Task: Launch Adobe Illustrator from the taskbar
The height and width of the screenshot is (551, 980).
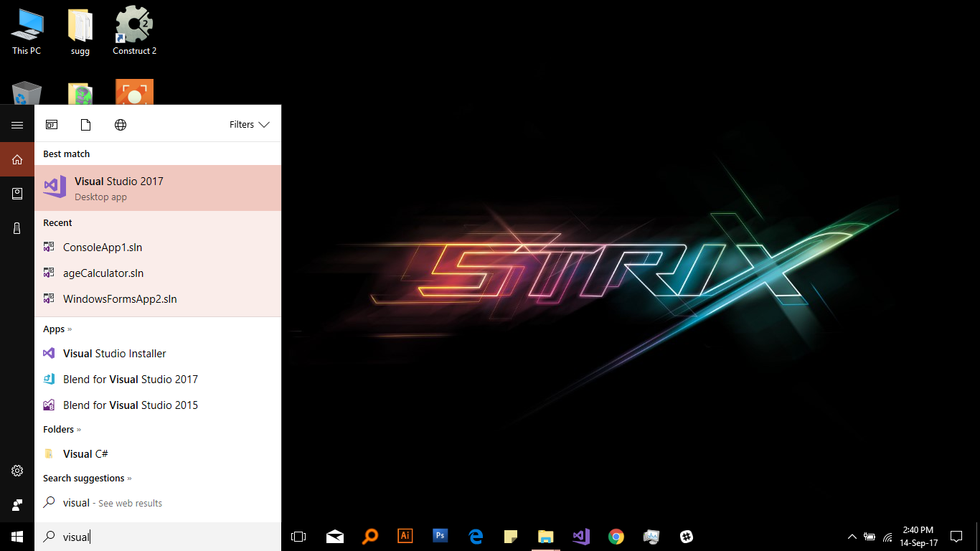Action: click(405, 536)
